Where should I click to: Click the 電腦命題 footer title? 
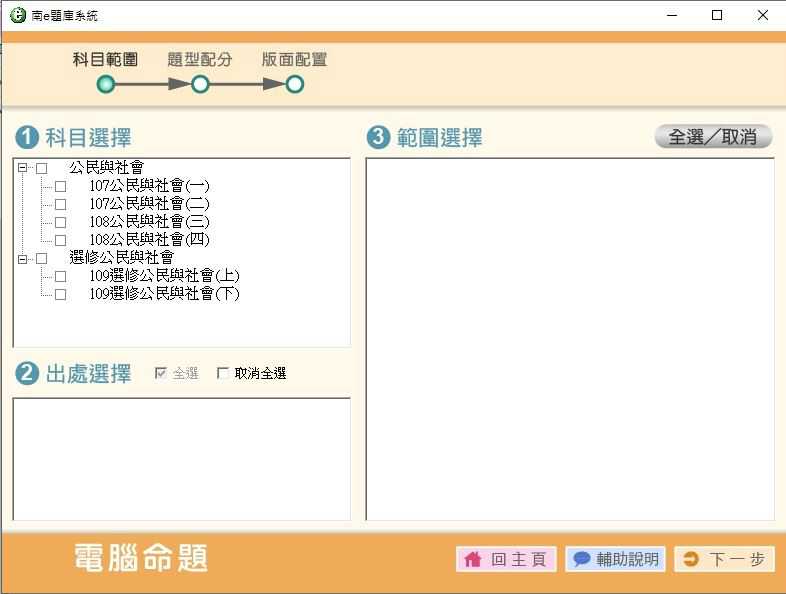click(x=141, y=557)
